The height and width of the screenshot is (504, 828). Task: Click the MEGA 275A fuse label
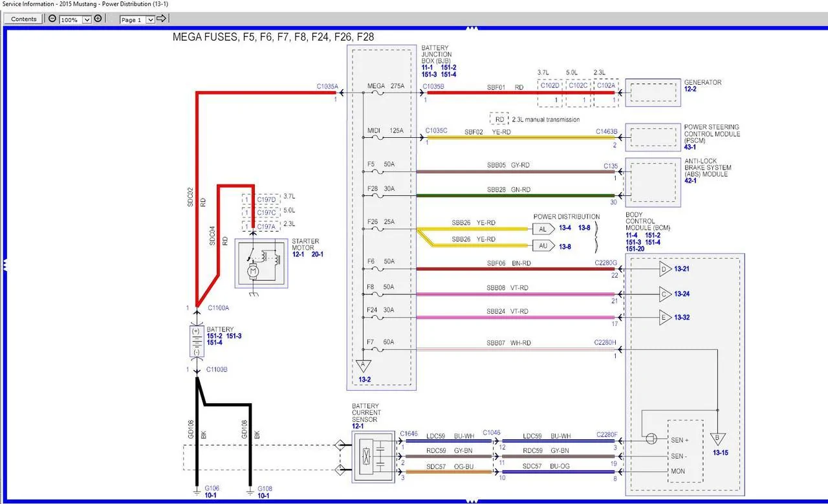[386, 86]
